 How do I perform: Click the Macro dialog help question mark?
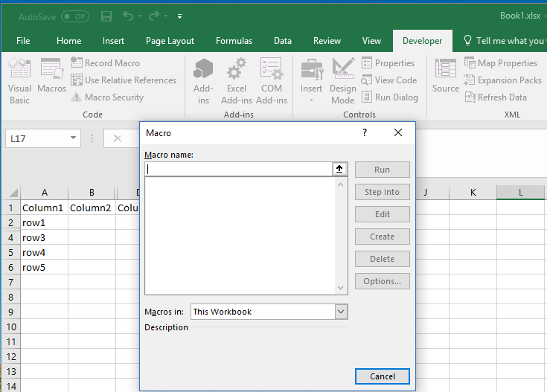[365, 132]
